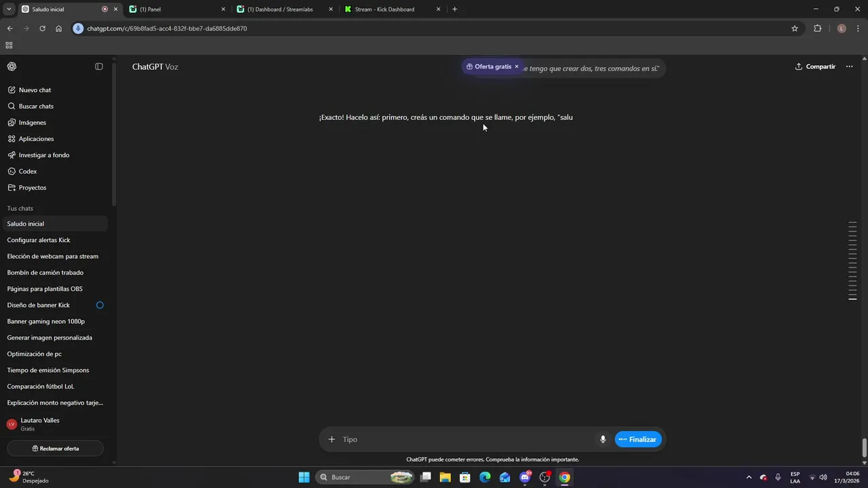Open Proyectos section
The height and width of the screenshot is (488, 868).
tap(54, 188)
